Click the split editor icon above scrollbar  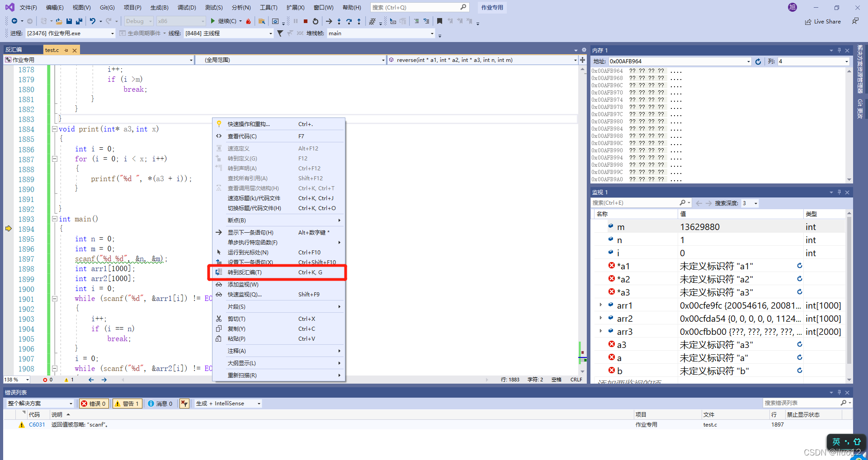click(x=582, y=60)
